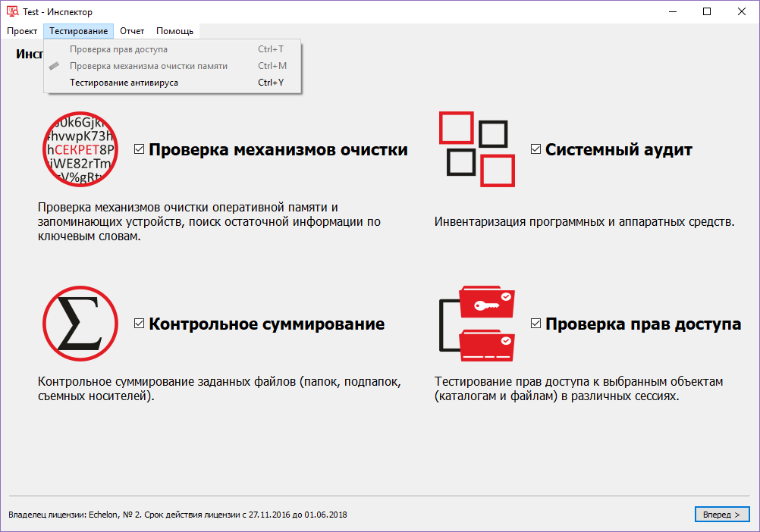The image size is (760, 532).
Task: Open the Проект menu
Action: pos(22,31)
